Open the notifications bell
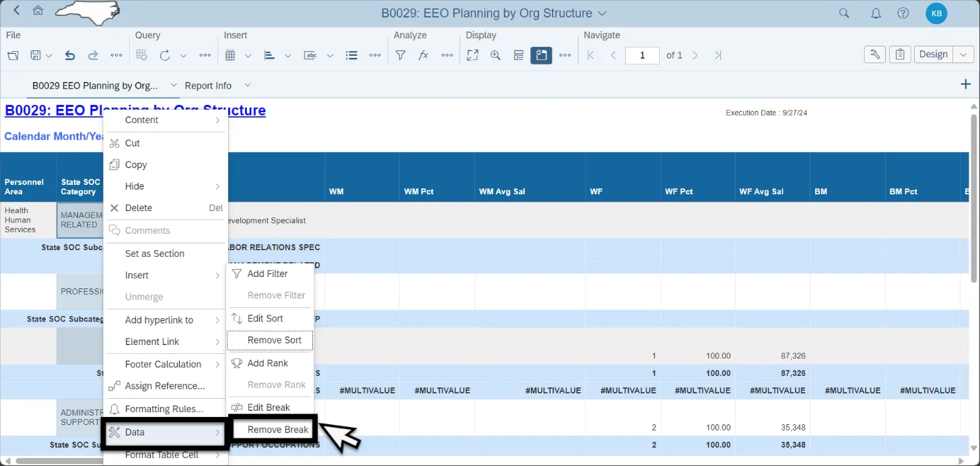The image size is (980, 466). (876, 13)
